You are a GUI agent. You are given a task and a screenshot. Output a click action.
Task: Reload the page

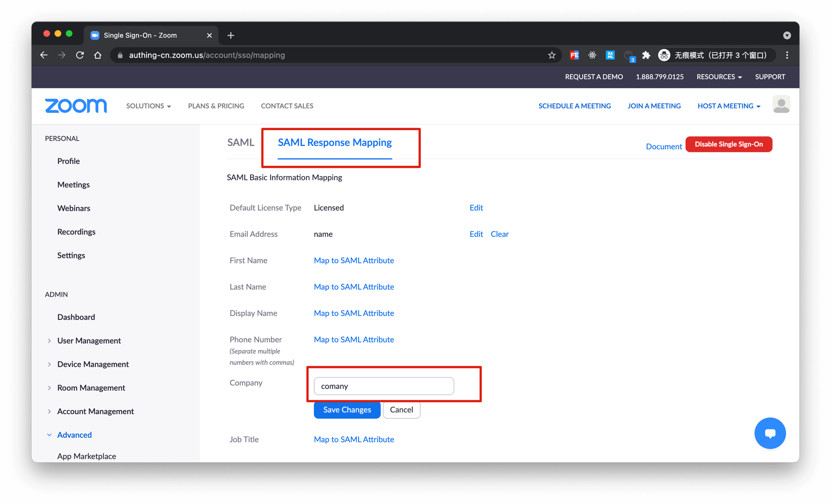(80, 55)
